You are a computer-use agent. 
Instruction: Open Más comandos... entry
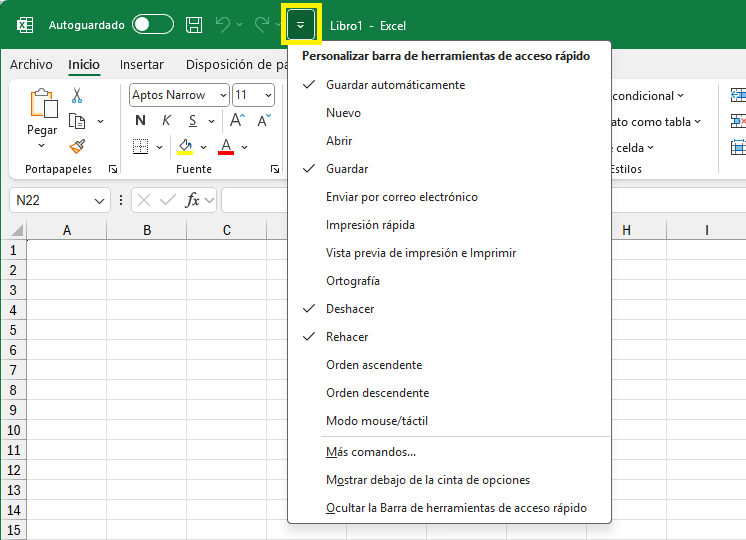click(x=449, y=452)
